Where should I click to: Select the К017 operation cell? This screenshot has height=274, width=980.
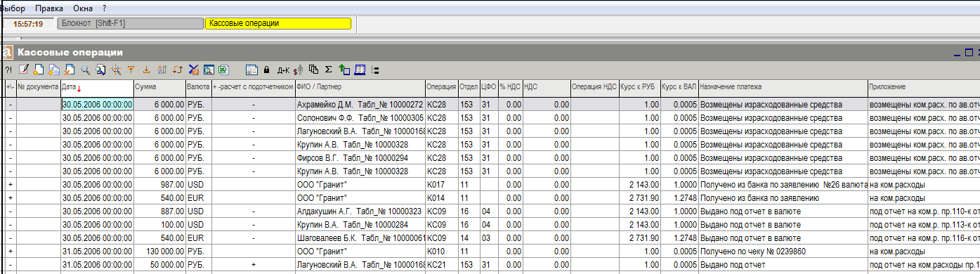pyautogui.click(x=441, y=184)
